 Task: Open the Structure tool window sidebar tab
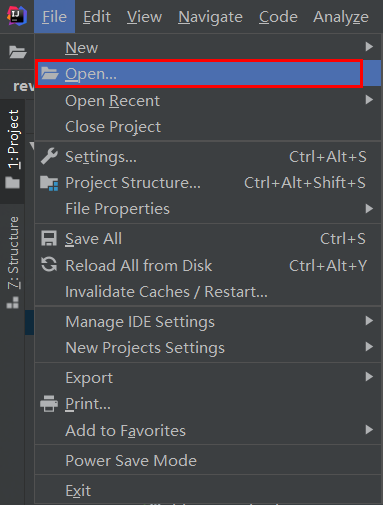point(13,262)
